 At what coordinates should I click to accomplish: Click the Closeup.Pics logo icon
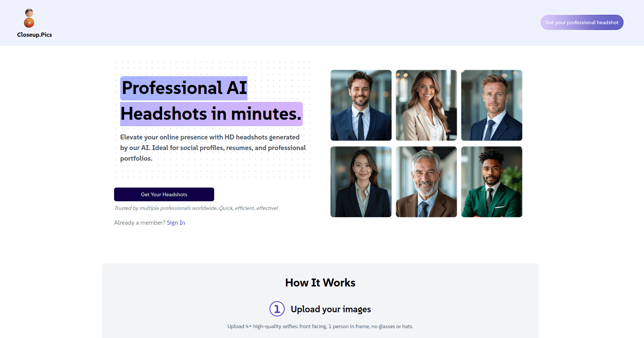tap(29, 18)
